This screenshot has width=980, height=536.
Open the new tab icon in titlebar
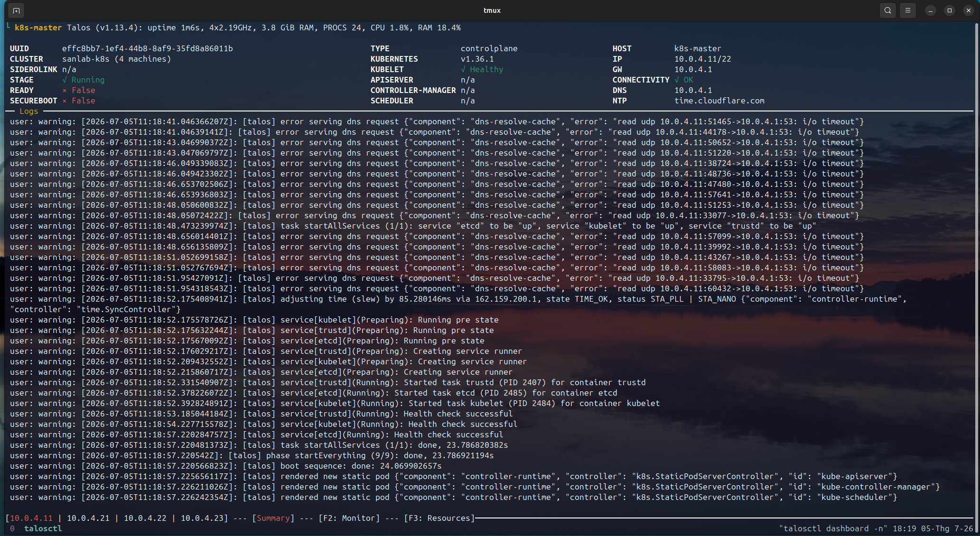(16, 10)
